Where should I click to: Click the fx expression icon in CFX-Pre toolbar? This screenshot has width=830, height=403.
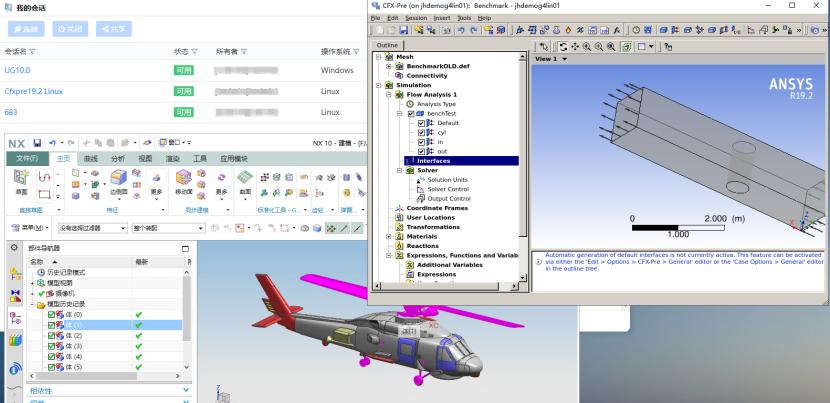click(x=617, y=30)
